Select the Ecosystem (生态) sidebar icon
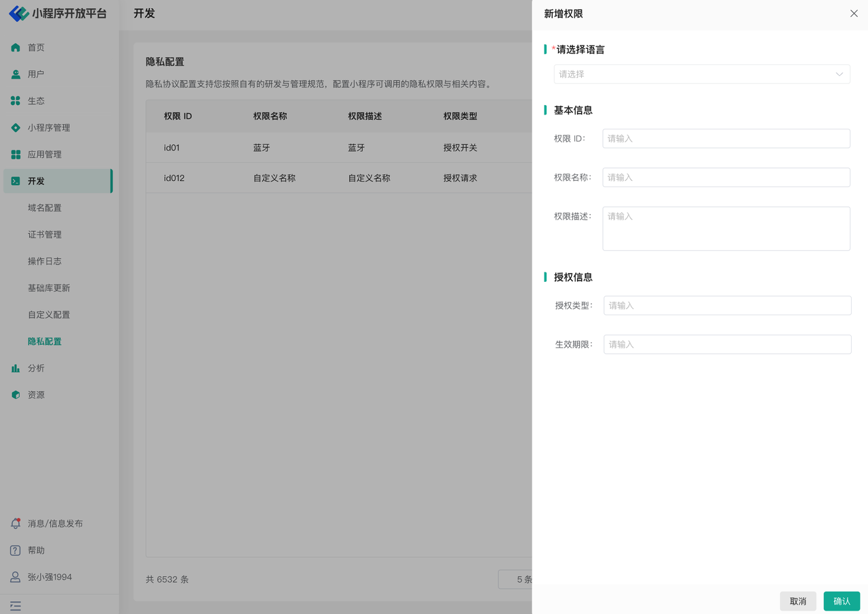This screenshot has height=614, width=868. 16,101
